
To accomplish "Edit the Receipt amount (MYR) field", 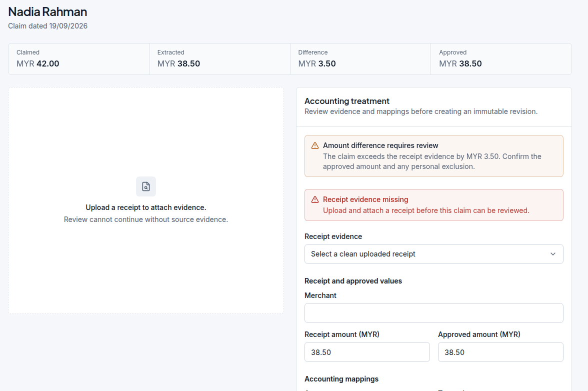I will tap(367, 352).
